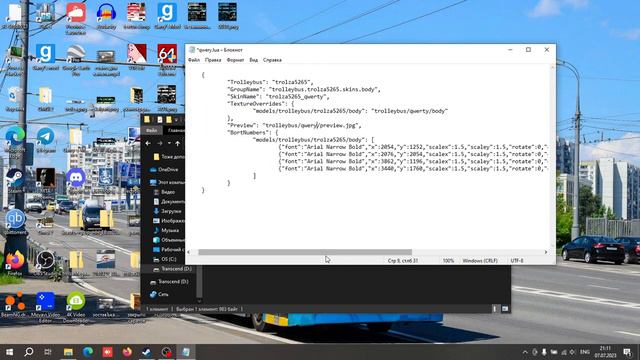The height and width of the screenshot is (360, 640).
Task: Select OS (C:) drive in Explorer
Action: click(x=165, y=259)
